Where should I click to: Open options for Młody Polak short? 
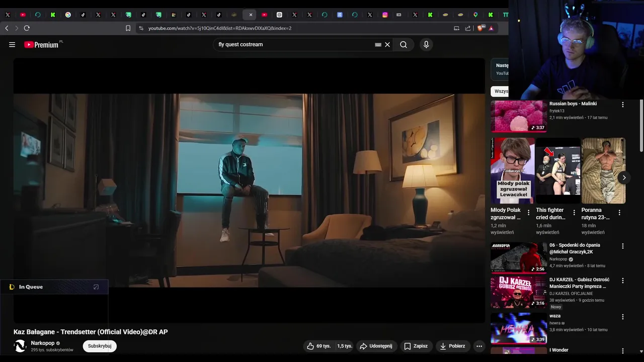pos(528,213)
